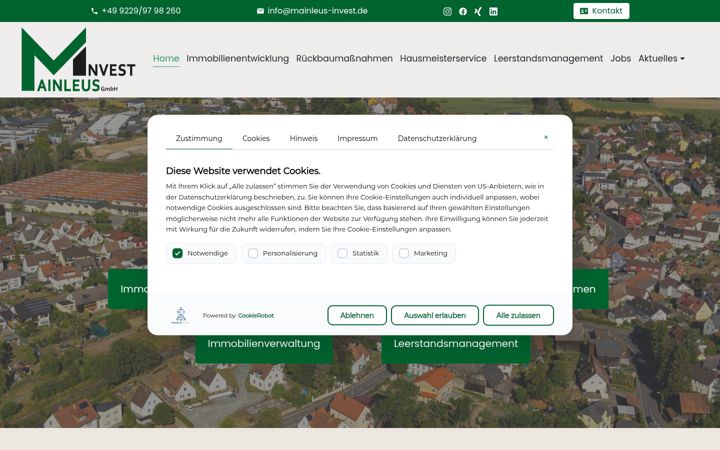Open the Hinweis tab
Viewport: 720px width, 450px height.
[x=304, y=138]
